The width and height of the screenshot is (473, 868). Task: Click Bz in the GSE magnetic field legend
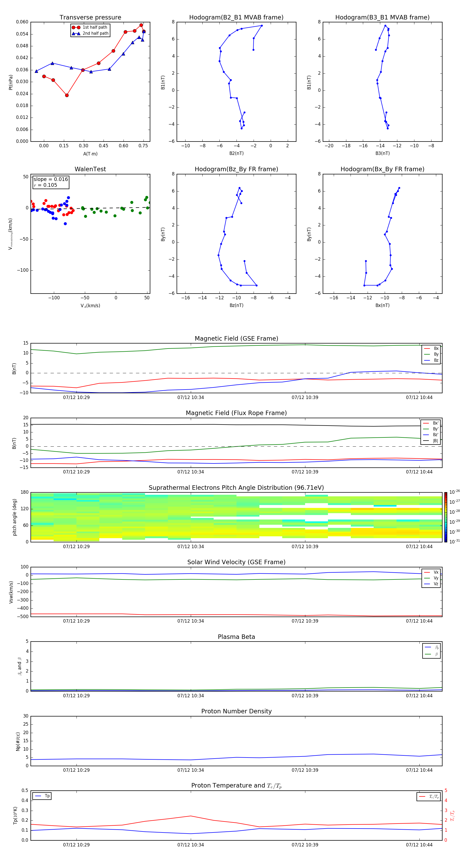coord(431,361)
